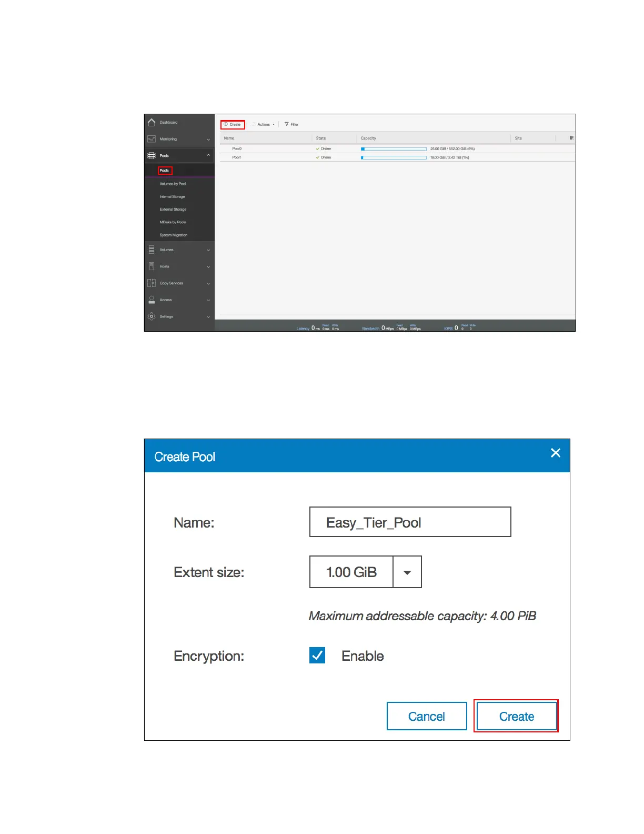Image resolution: width=644 pixels, height=834 pixels.
Task: Click Create button in pools toolbar
Action: pos(233,124)
